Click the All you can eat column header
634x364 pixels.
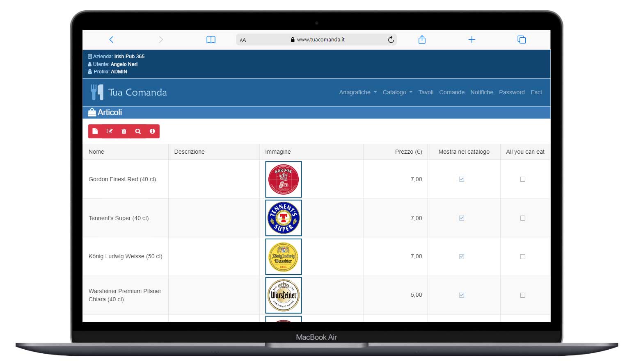(525, 152)
